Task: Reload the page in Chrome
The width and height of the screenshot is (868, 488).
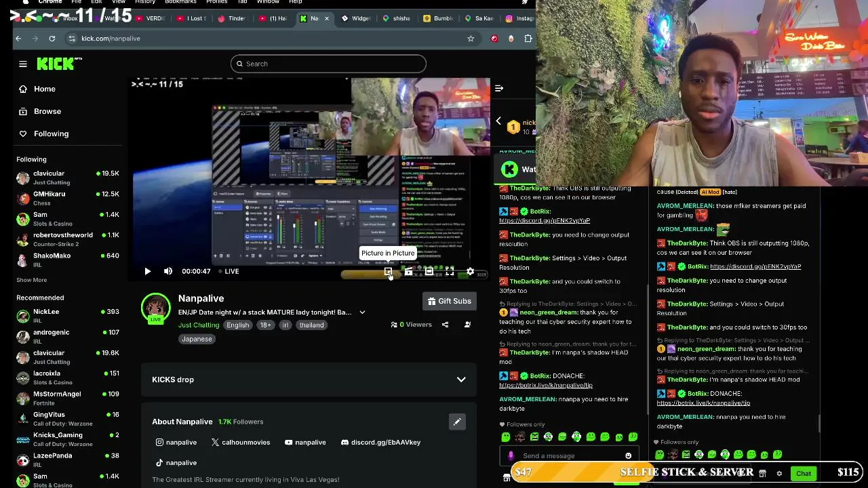Action: click(x=52, y=39)
